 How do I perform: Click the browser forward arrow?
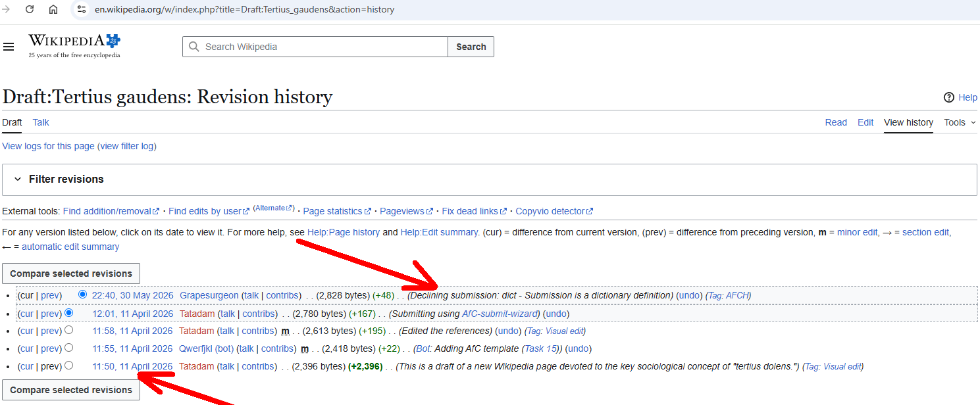point(6,9)
